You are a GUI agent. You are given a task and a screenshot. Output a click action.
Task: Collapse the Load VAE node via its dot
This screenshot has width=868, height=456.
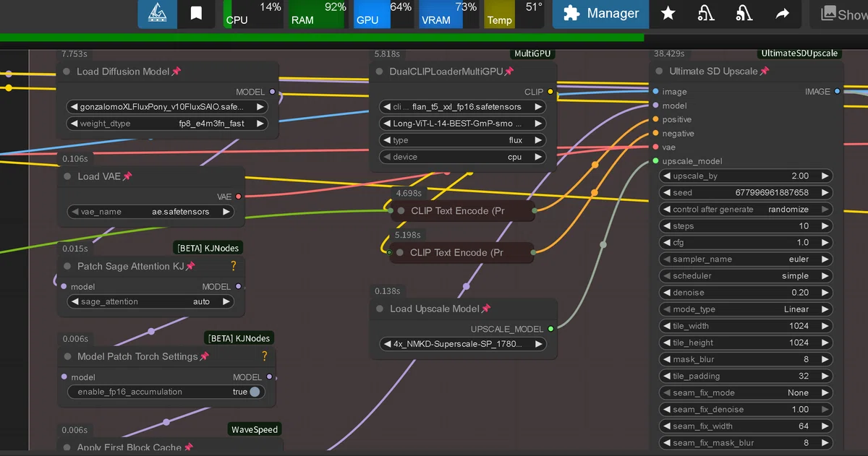(67, 176)
